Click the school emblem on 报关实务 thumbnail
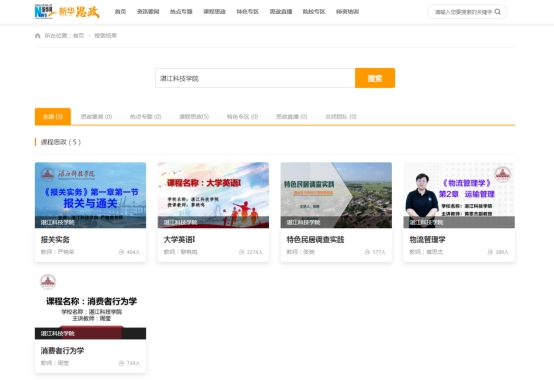 pyautogui.click(x=48, y=174)
